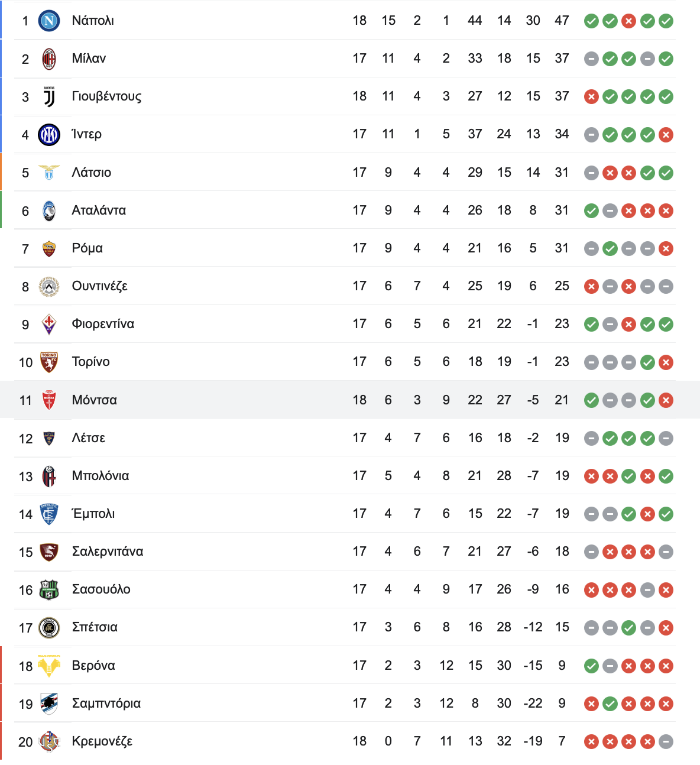This screenshot has width=700, height=765.
Task: Click the Inter club crest
Action: pyautogui.click(x=49, y=134)
